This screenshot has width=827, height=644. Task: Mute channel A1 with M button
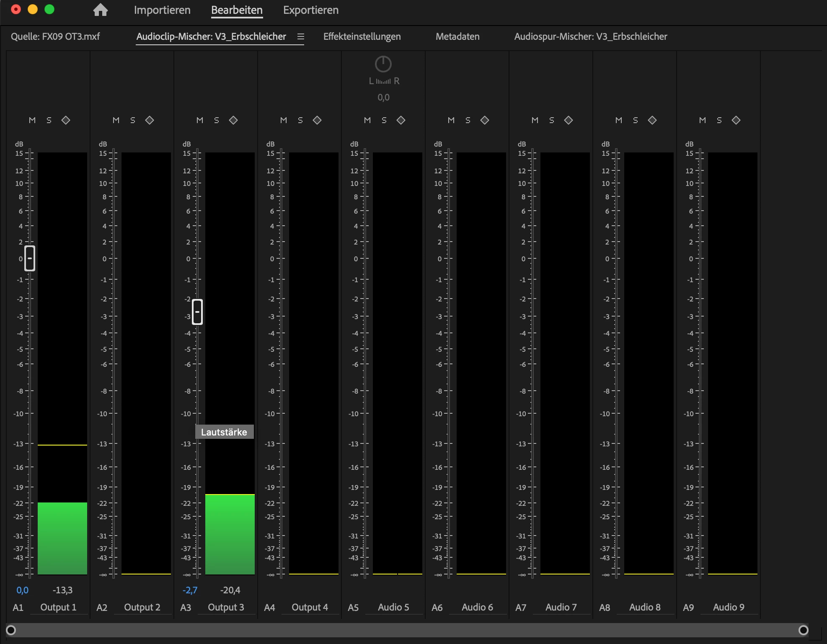tap(32, 120)
